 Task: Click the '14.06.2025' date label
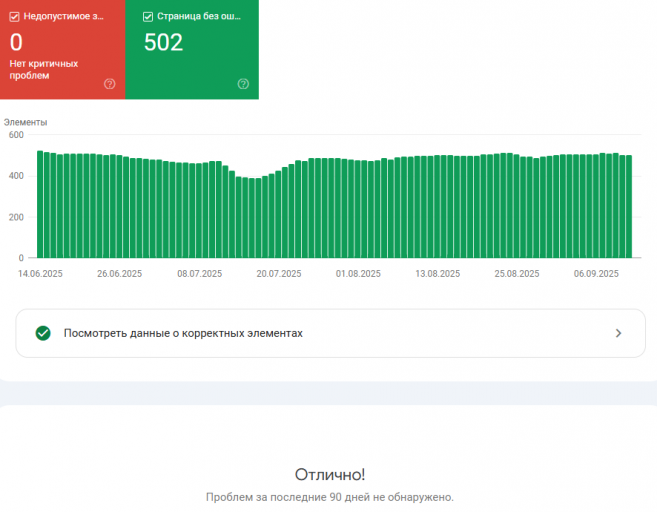point(40,274)
